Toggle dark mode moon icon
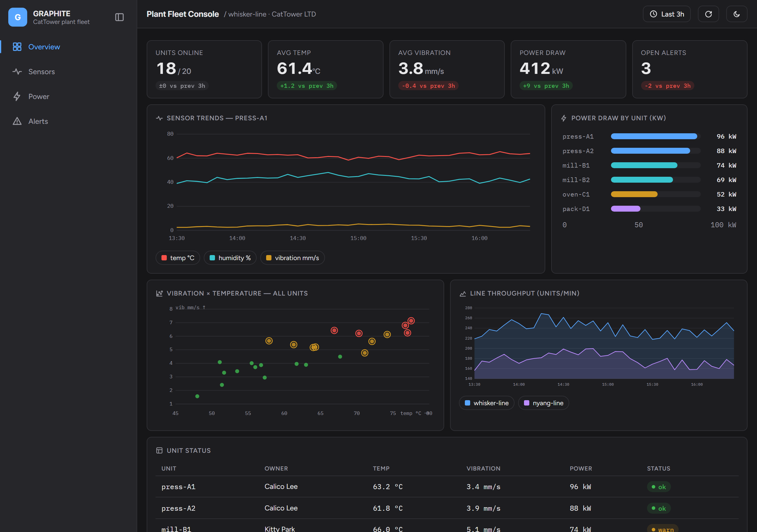 point(737,14)
